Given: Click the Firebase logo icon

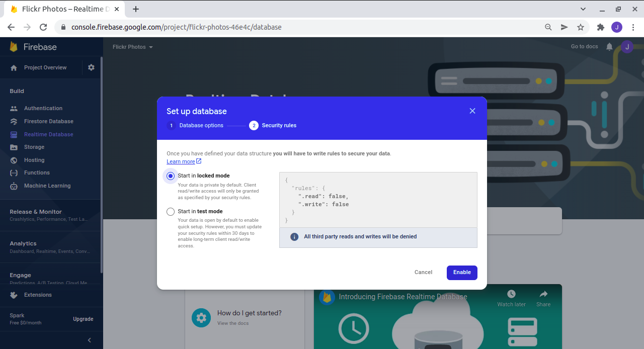Looking at the screenshot, I should [x=14, y=47].
